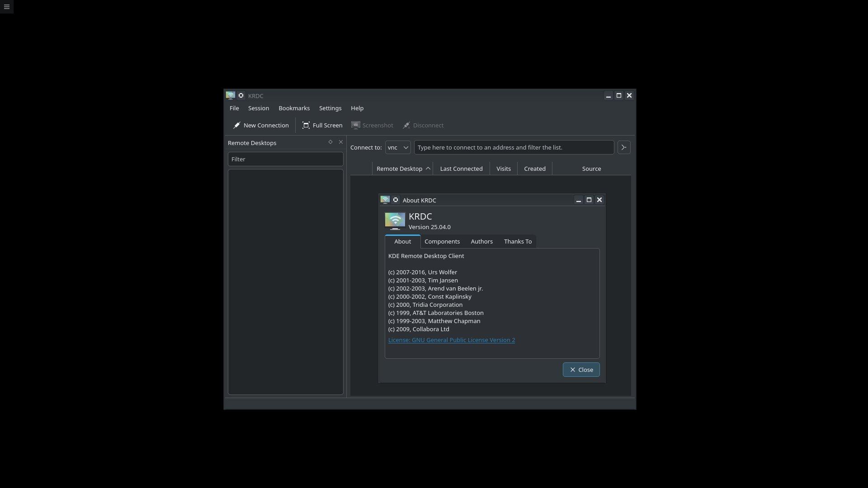868x488 pixels.
Task: Click the empty Remote Desktops list area
Action: point(286,282)
